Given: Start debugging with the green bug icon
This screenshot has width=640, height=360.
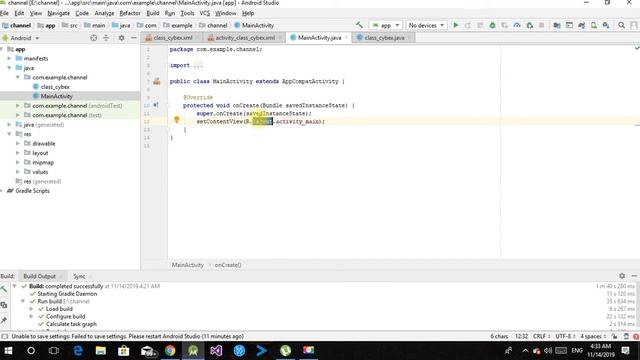Looking at the screenshot, I should [x=493, y=25].
